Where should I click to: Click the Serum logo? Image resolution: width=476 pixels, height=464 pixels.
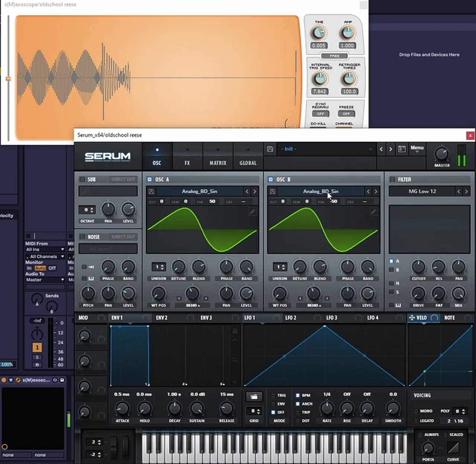107,157
